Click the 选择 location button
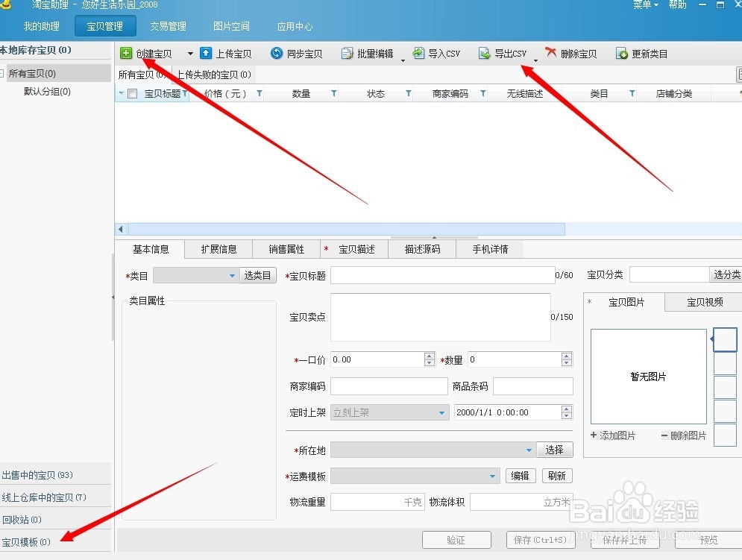This screenshot has height=560, width=742. [x=555, y=450]
